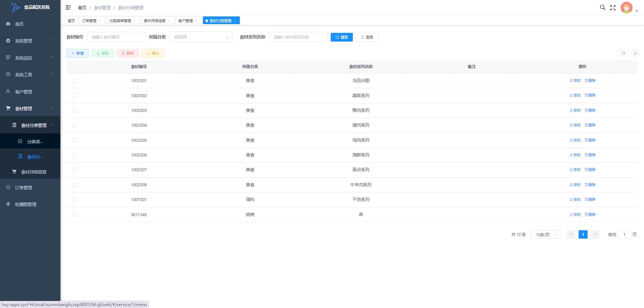
Task: Click 修改 for row 1002001
Action: tap(575, 81)
